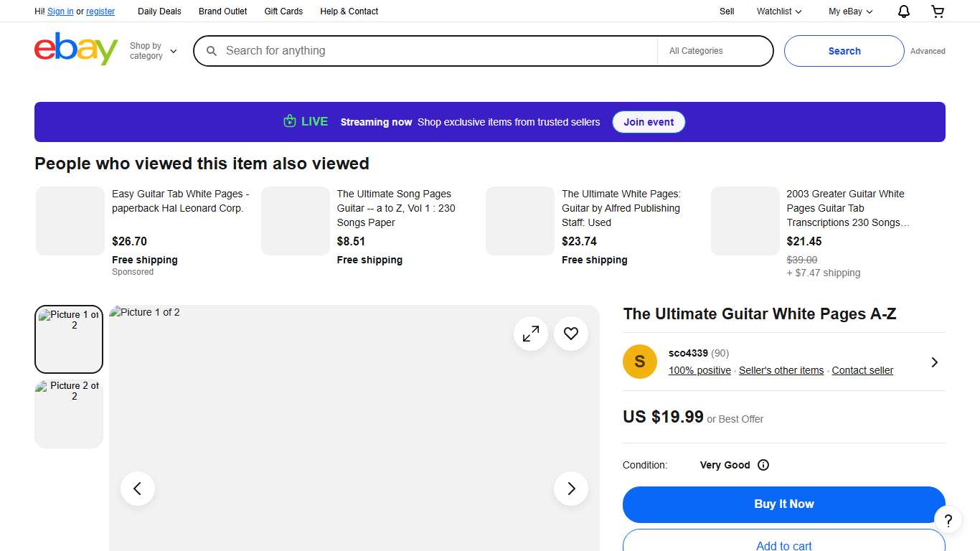Open the notifications bell
This screenshot has height=551, width=980.
point(903,11)
